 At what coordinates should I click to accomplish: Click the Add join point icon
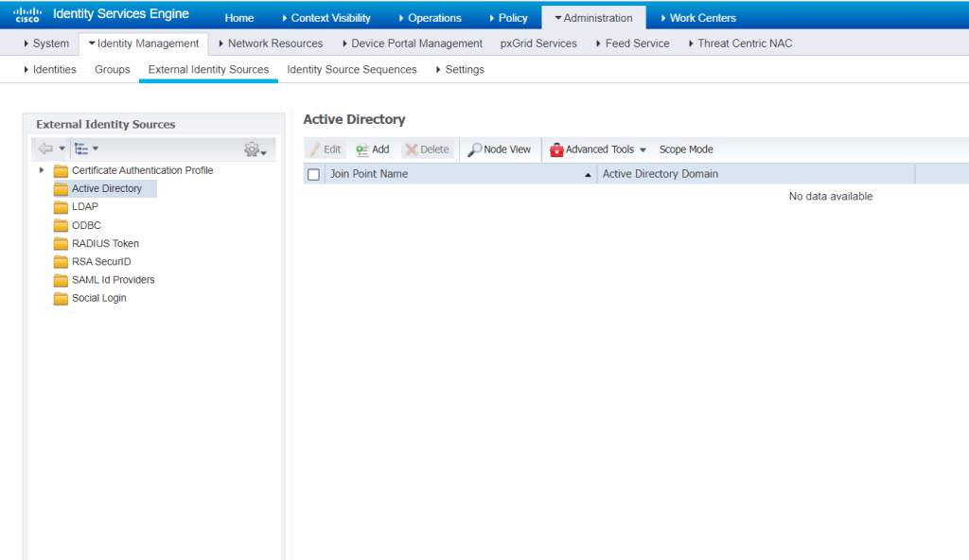click(x=362, y=149)
